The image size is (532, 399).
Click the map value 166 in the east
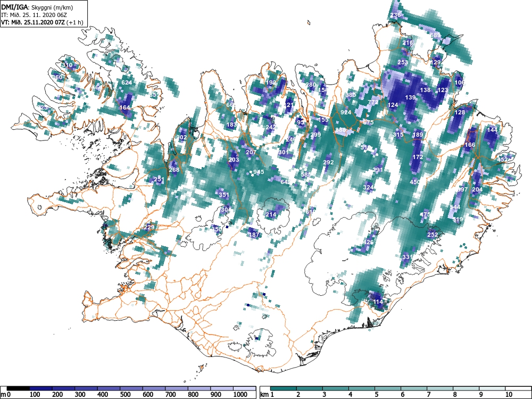470,145
